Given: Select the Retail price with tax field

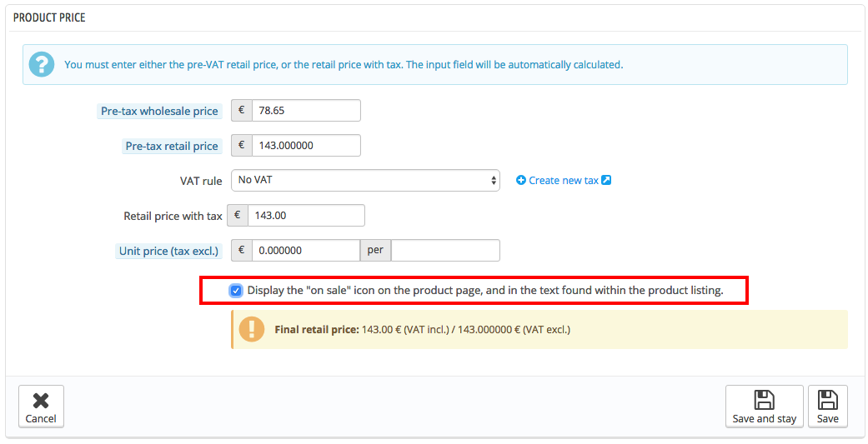Looking at the screenshot, I should (306, 215).
